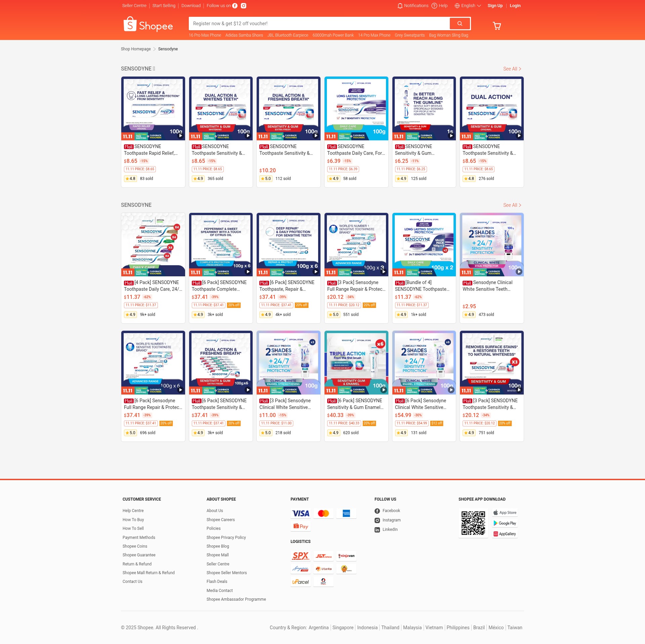Select suggested search 16 Pro Max Phone
Viewport: 645px width, 644px height.
click(205, 35)
